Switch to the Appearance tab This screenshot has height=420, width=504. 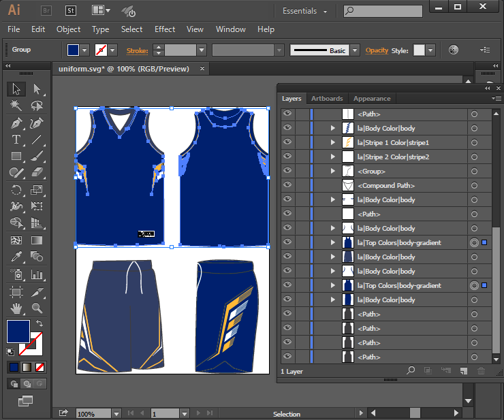[372, 98]
